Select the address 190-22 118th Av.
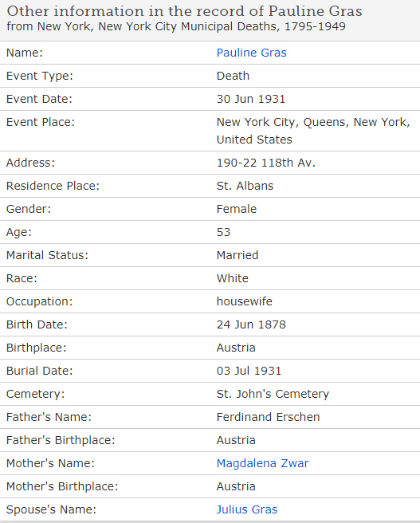This screenshot has width=420, height=523. click(266, 163)
